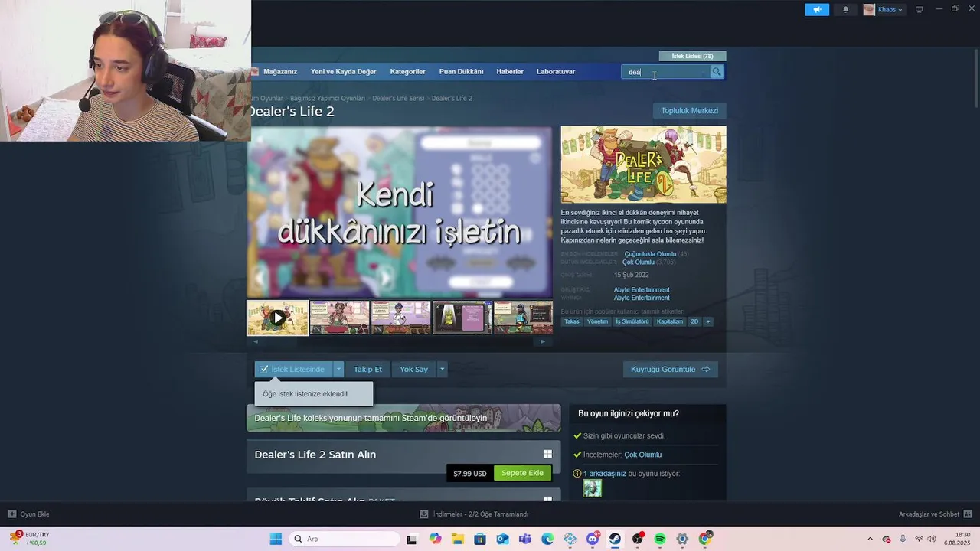980x551 pixels.
Task: Click the Takip Et button
Action: click(367, 369)
